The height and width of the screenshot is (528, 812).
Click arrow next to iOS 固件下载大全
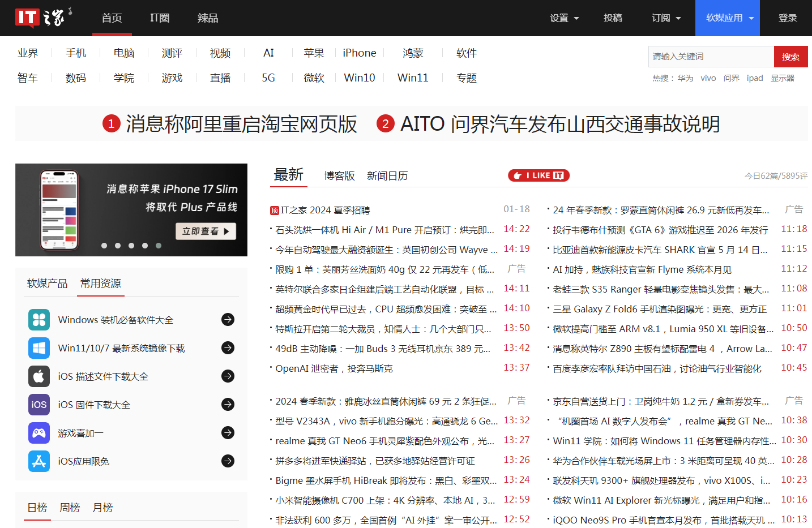coord(228,404)
